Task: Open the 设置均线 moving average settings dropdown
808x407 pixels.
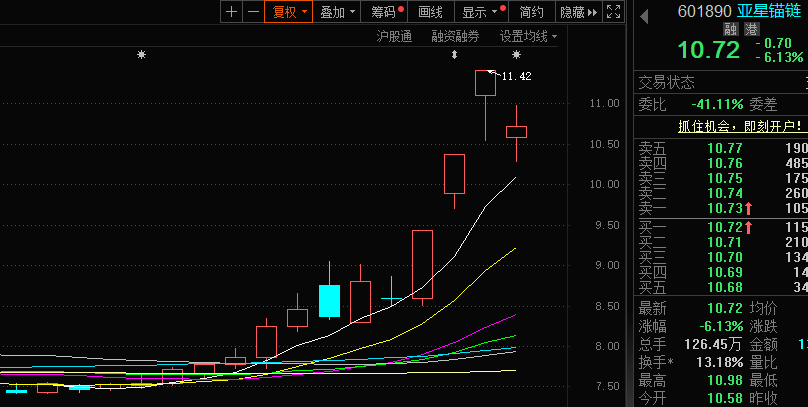Action: [528, 36]
